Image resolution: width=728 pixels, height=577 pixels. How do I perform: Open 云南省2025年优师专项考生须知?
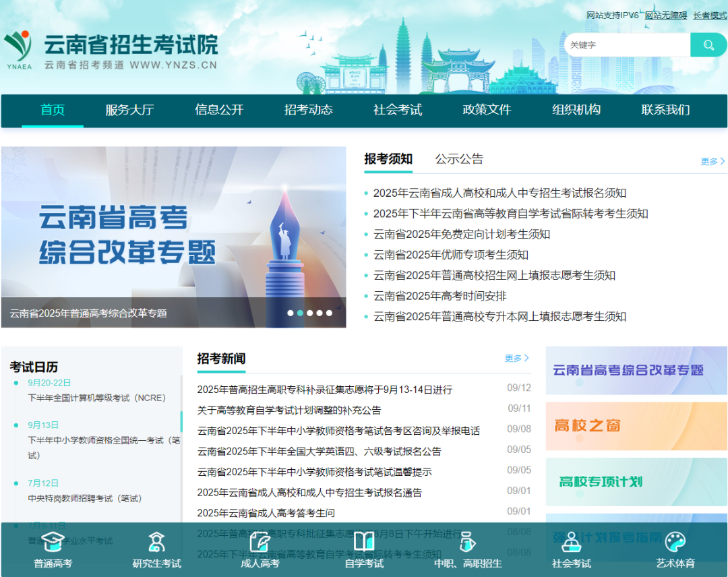click(451, 255)
